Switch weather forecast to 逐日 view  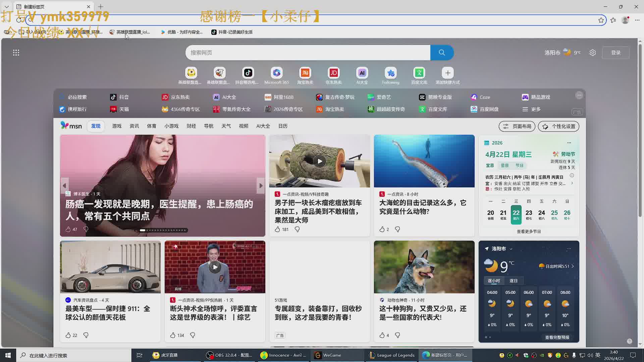[x=513, y=281]
